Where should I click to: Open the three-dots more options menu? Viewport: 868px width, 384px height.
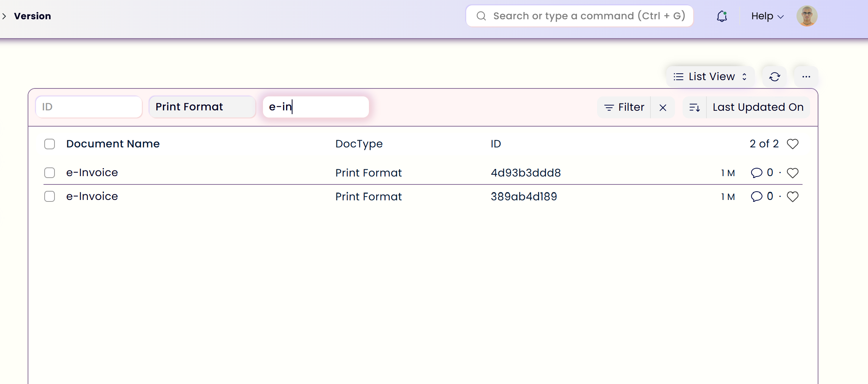pos(806,77)
